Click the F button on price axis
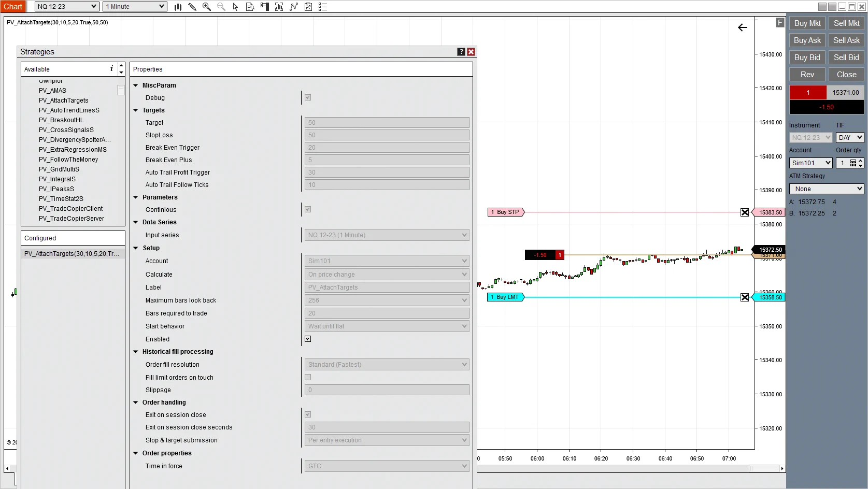The image size is (868, 489). pos(780,23)
